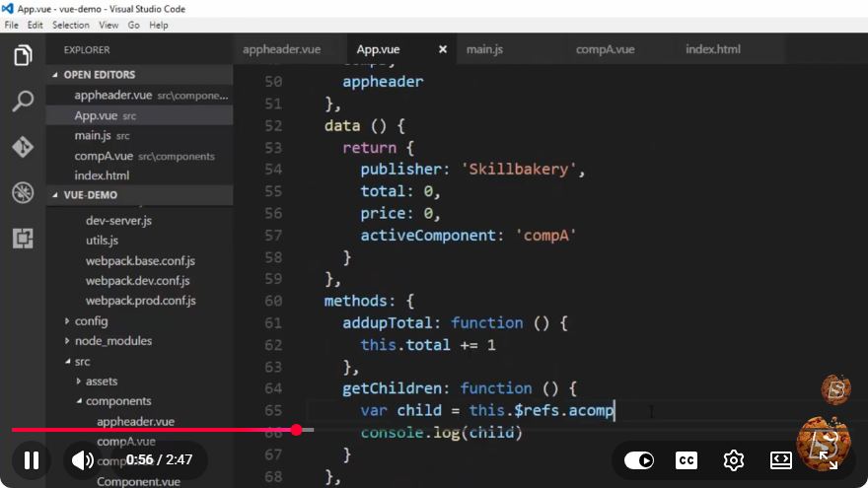Open the Debug icon in activity bar
This screenshot has height=488, width=868.
click(23, 192)
